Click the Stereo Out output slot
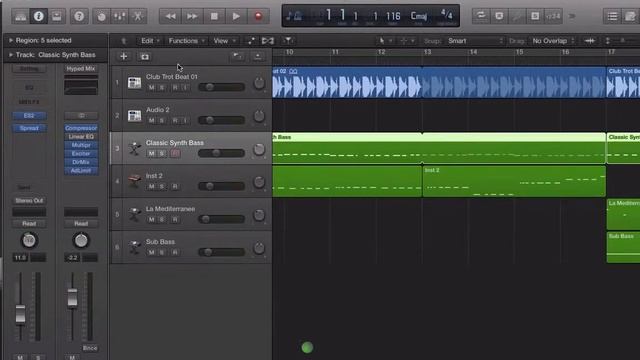 [29, 201]
